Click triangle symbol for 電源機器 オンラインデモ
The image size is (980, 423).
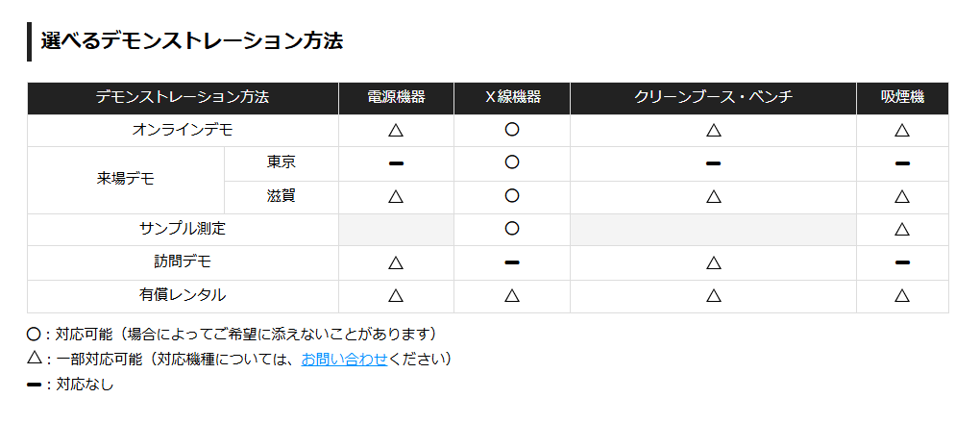396,130
